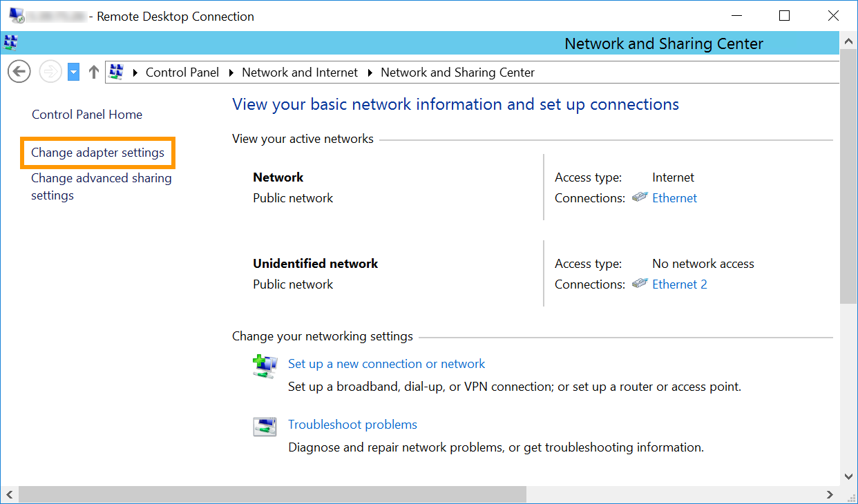Open the Ethernet 2 connection details
The height and width of the screenshot is (504, 858).
pyautogui.click(x=679, y=283)
